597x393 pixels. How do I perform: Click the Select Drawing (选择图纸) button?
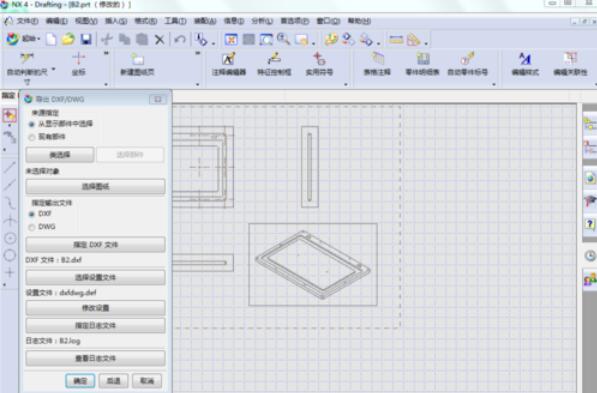tap(96, 187)
